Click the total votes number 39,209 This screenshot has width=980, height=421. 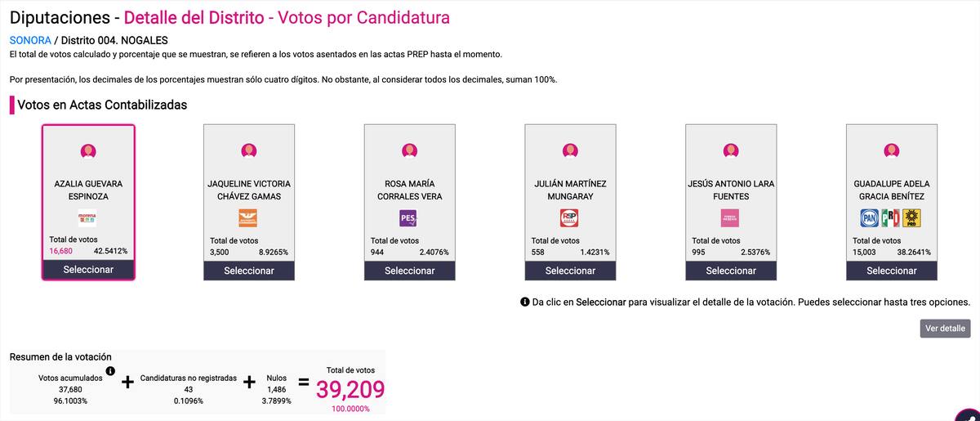tap(350, 389)
